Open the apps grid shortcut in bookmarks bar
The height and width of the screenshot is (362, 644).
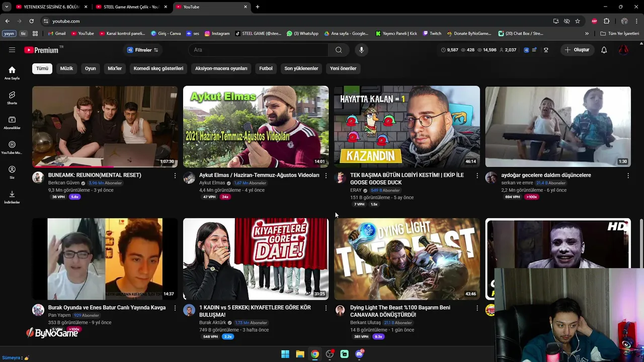click(x=35, y=34)
